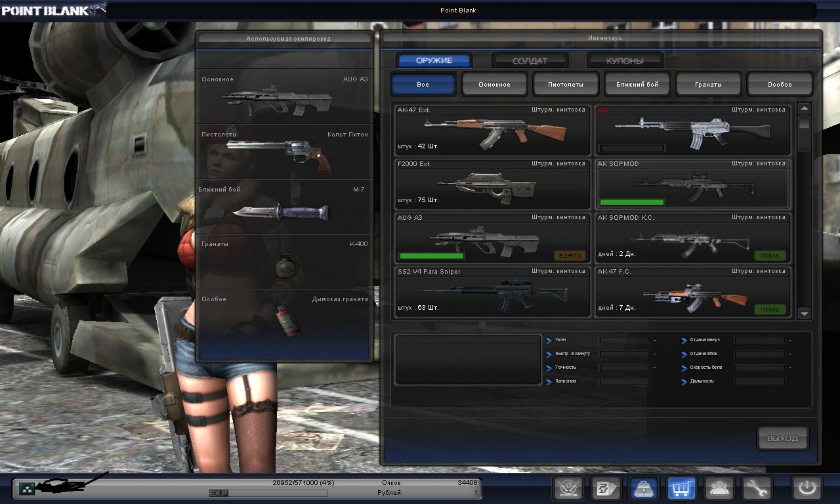Select the AUG A3 inventory card
This screenshot has width=840, height=504.
[492, 238]
